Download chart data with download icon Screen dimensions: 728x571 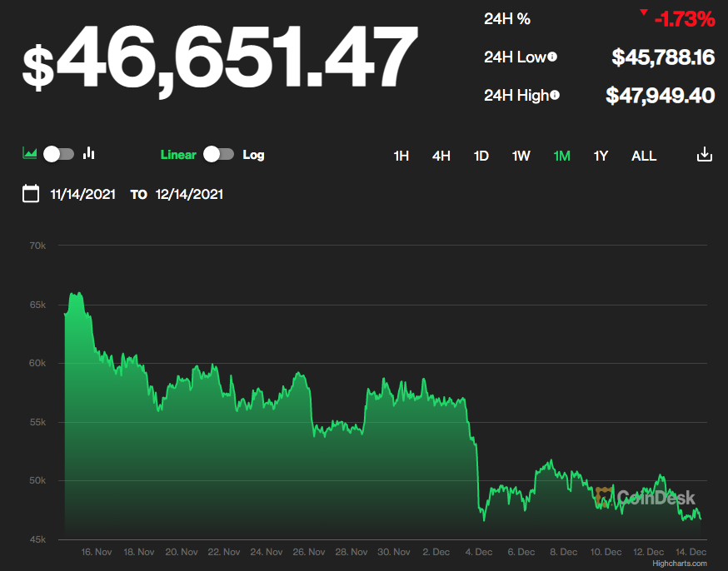point(704,155)
